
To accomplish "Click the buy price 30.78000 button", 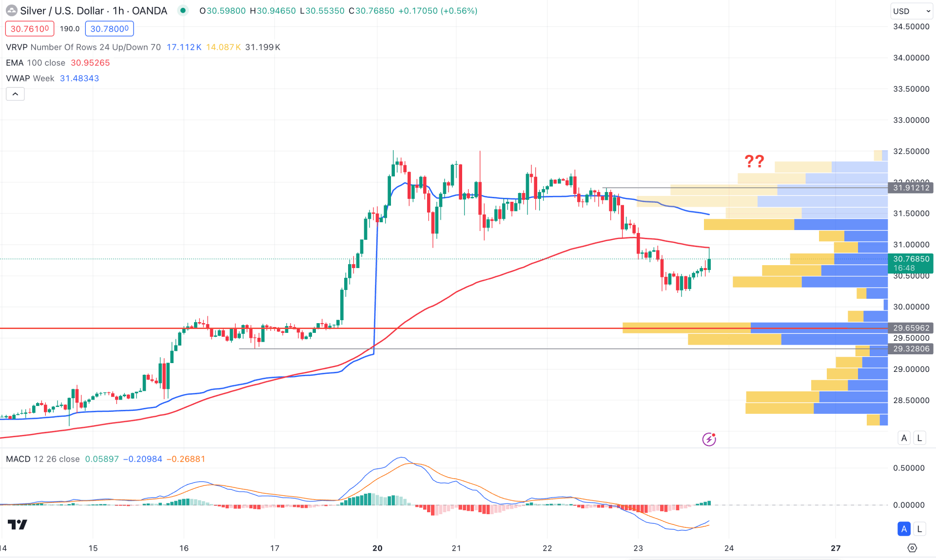I will click(109, 29).
